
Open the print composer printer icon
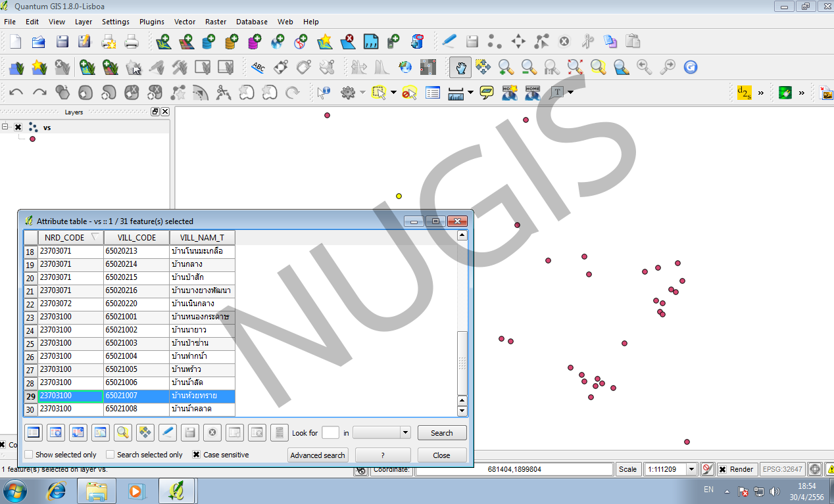(x=132, y=42)
